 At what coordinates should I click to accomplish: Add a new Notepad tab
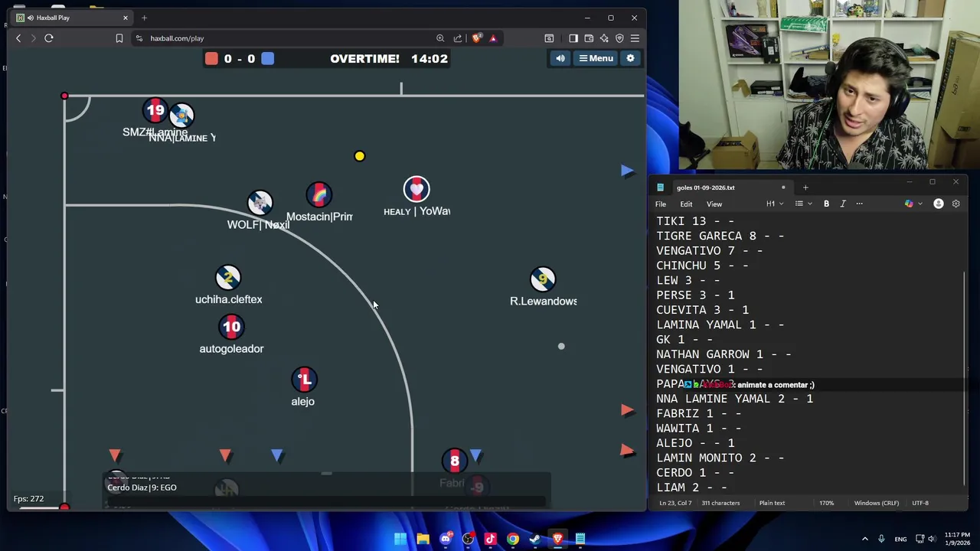[x=805, y=187]
